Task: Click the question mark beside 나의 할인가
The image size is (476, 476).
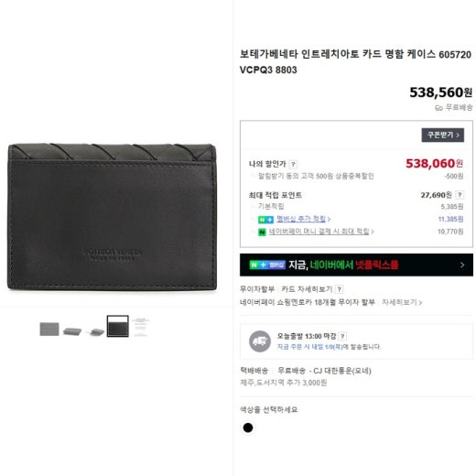Action: [293, 165]
